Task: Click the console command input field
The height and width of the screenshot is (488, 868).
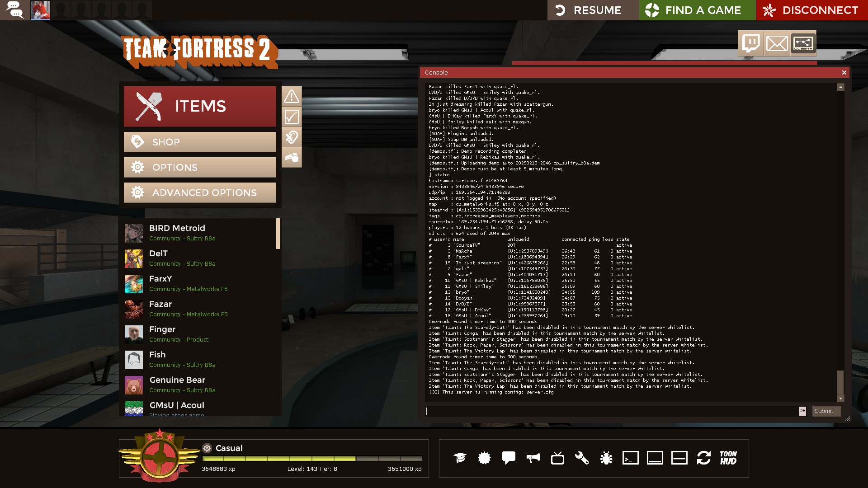Action: tap(611, 411)
